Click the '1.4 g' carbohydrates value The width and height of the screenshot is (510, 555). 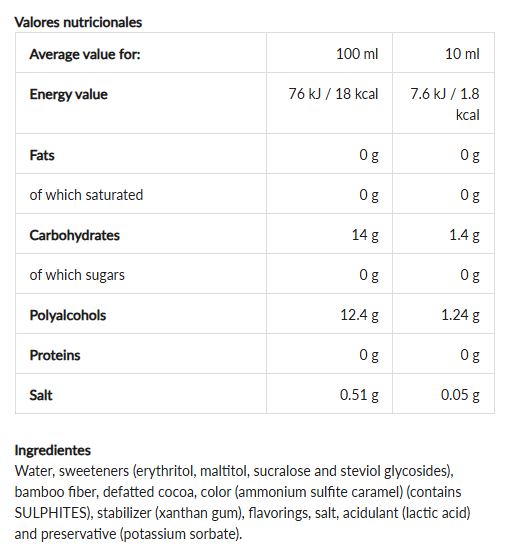[464, 235]
